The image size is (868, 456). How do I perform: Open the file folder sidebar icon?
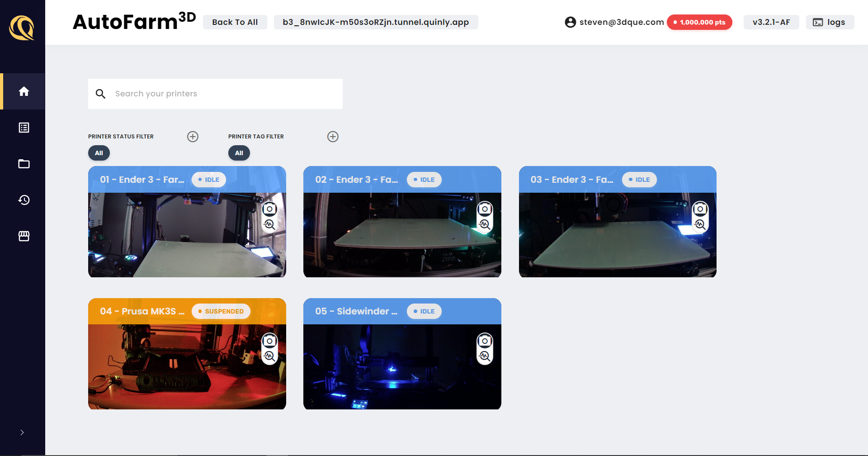(x=24, y=164)
